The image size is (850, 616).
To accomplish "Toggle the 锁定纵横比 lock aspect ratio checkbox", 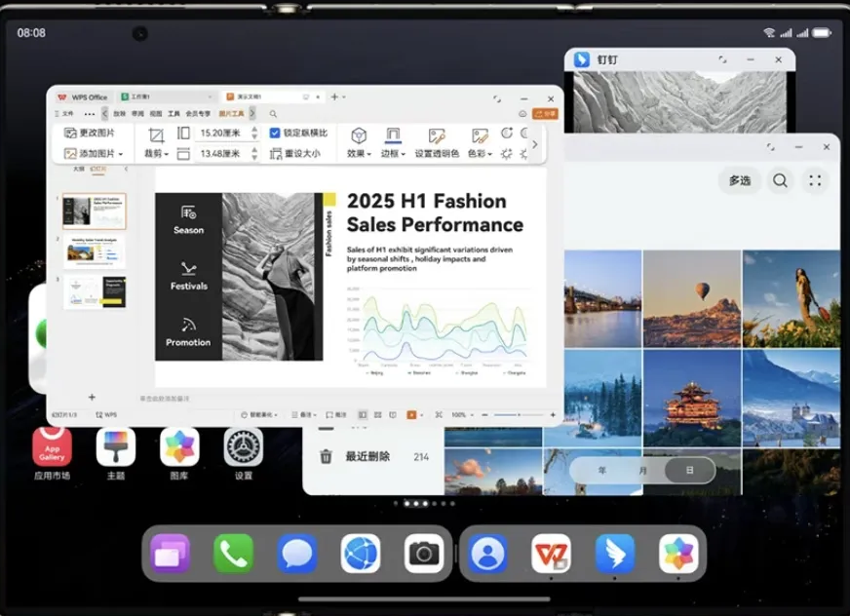I will 275,133.
